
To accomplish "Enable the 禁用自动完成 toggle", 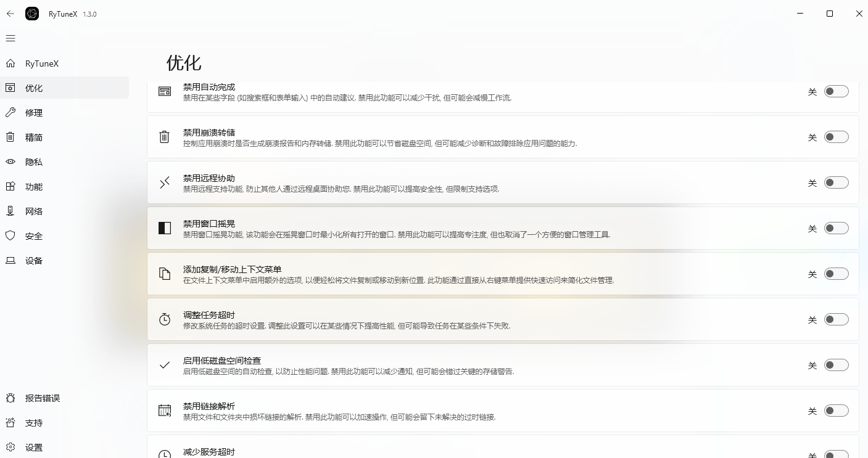I will (x=837, y=91).
